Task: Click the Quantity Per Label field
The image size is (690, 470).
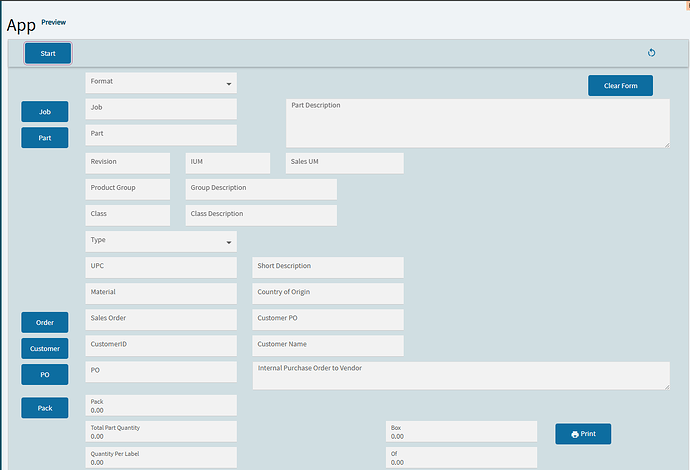Action: [x=161, y=457]
